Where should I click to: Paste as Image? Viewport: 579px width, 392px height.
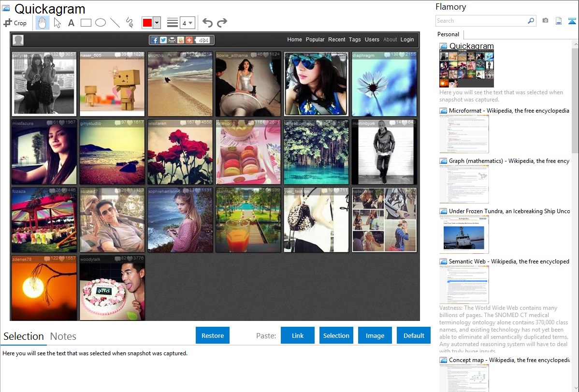(x=375, y=335)
